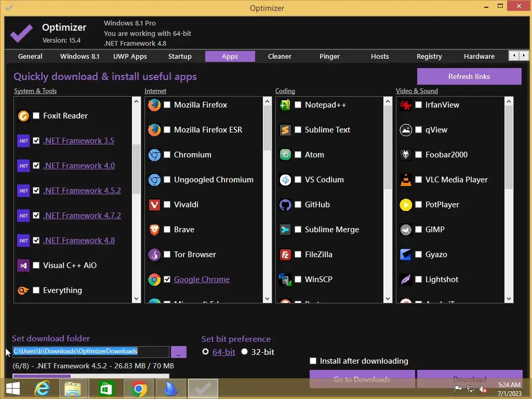The image size is (532, 399).
Task: Open the Registry tab
Action: pos(429,56)
